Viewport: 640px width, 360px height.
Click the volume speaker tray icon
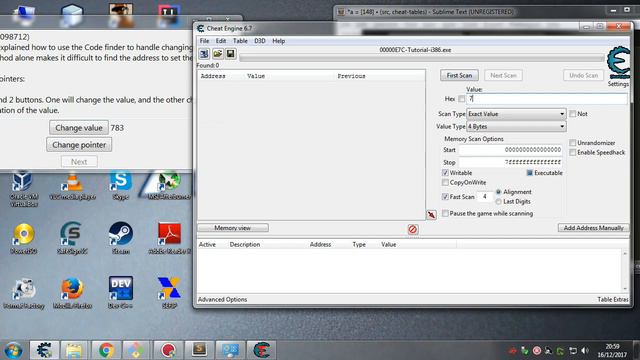(x=585, y=351)
